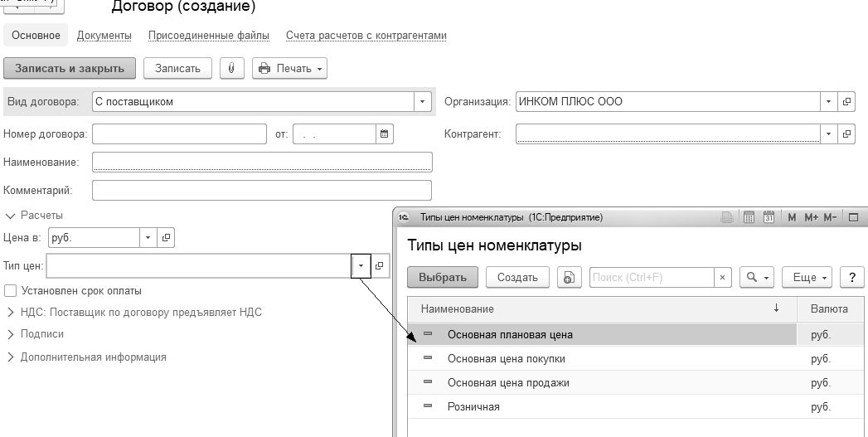Expand Дополнительная информация section
Viewport: 868px width, 437px height.
coord(10,357)
